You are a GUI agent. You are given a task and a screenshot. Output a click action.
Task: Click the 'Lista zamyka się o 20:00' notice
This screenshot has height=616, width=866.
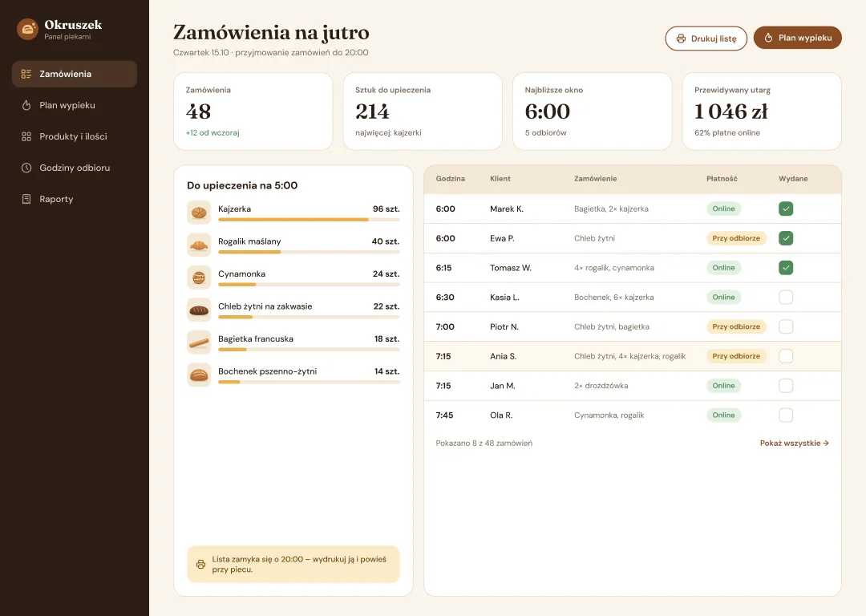click(293, 564)
